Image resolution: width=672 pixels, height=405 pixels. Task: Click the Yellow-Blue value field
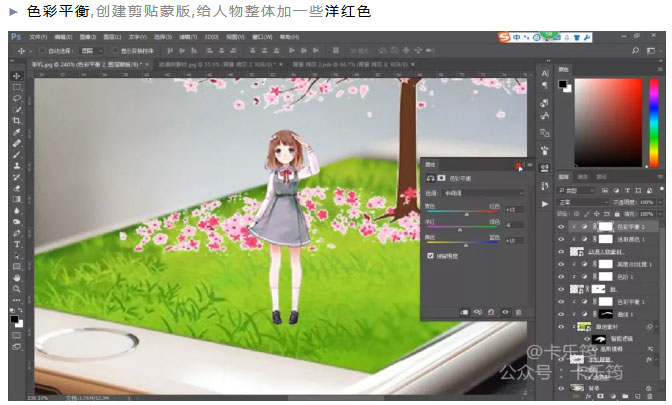click(x=514, y=240)
